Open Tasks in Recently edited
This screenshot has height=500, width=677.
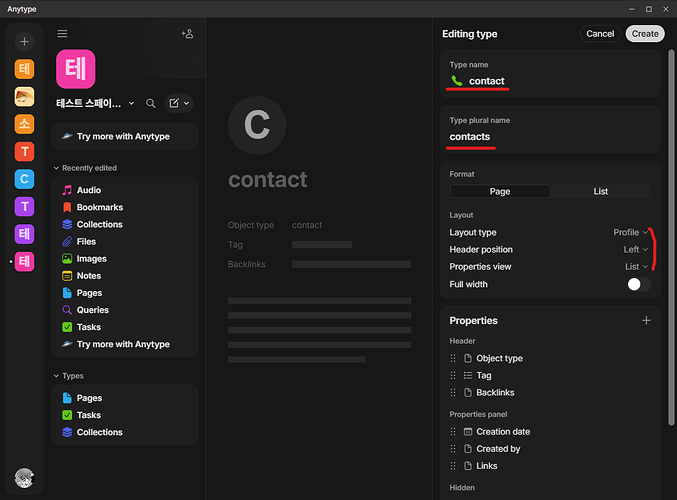click(125, 327)
